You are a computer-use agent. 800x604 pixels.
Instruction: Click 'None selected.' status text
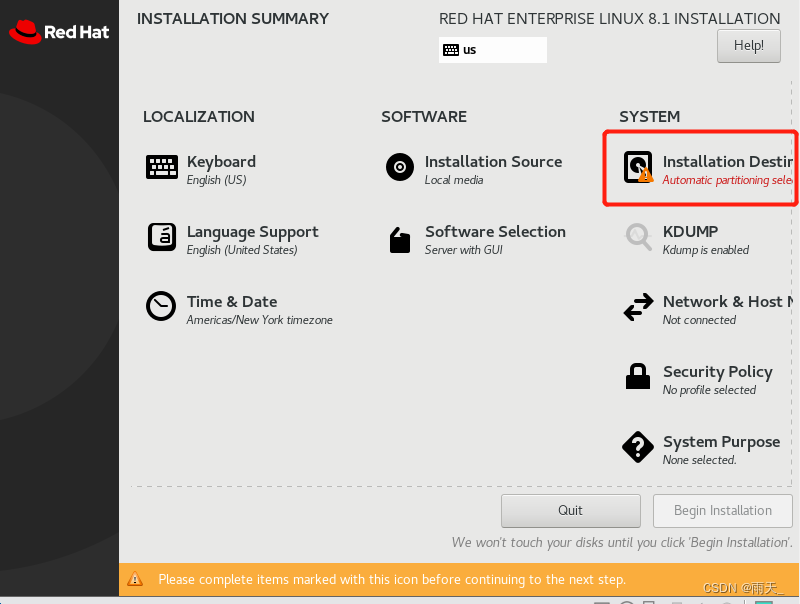tap(699, 460)
